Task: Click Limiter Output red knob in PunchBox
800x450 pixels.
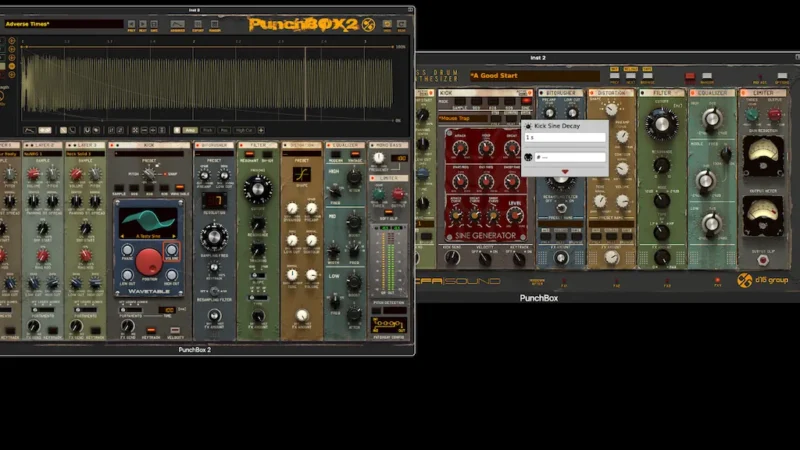Action: click(x=774, y=114)
